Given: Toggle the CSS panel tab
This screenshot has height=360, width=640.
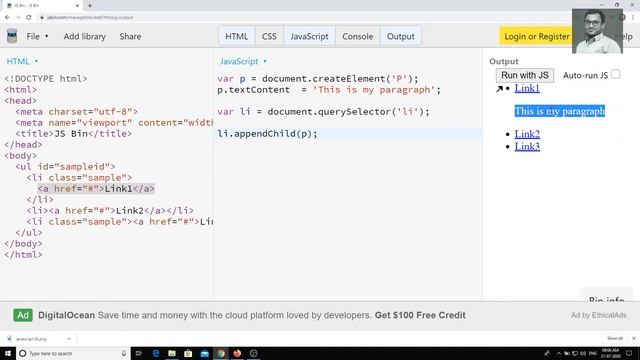Looking at the screenshot, I should click(x=269, y=36).
